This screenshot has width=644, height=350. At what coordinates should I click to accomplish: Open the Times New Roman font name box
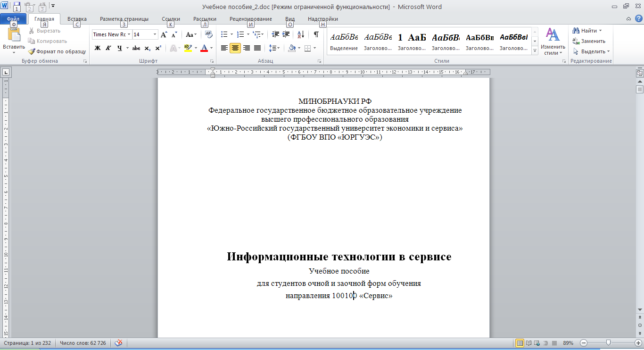tap(112, 34)
